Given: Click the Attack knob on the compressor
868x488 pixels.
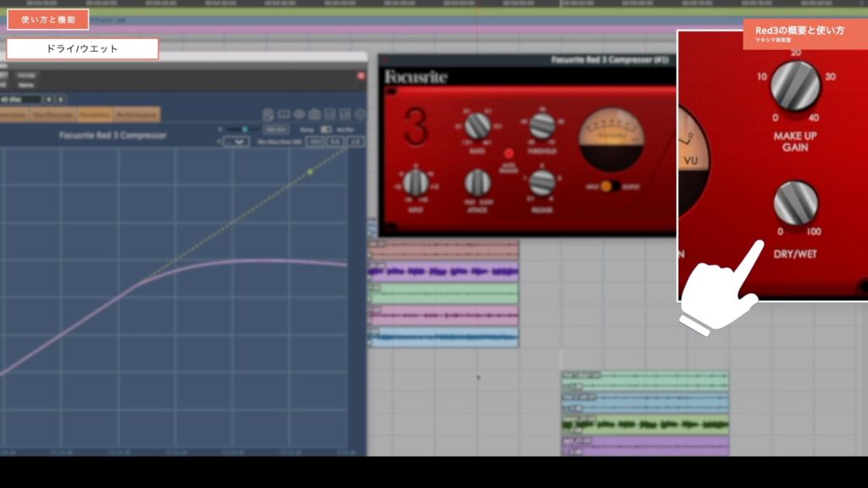Looking at the screenshot, I should (477, 183).
